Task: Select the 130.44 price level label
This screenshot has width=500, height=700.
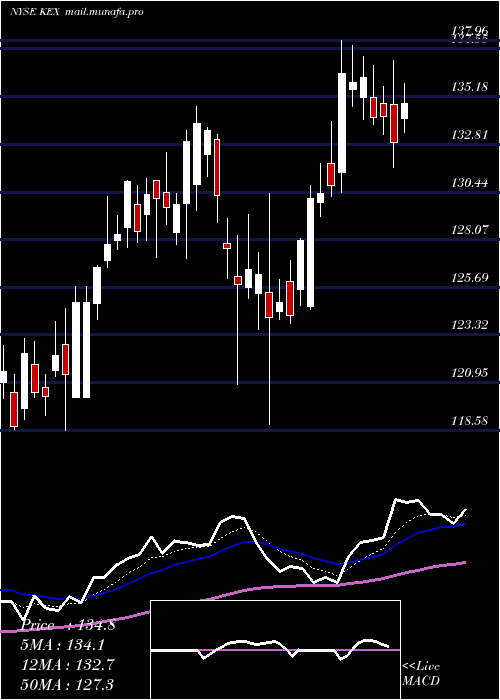Action: tap(469, 182)
